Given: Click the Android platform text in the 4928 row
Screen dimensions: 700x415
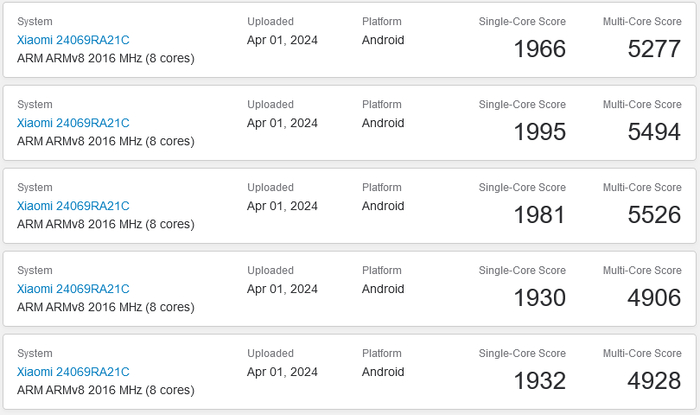Looking at the screenshot, I should point(383,372).
